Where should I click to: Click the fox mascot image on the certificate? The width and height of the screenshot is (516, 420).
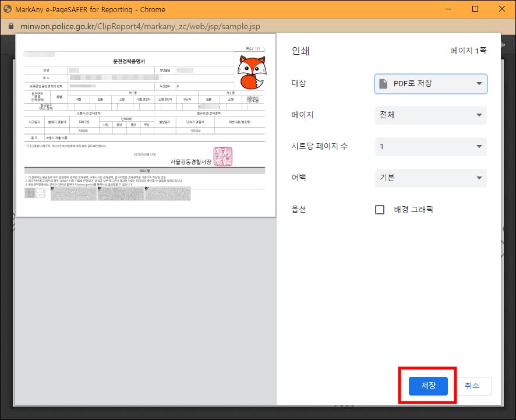pyautogui.click(x=252, y=72)
